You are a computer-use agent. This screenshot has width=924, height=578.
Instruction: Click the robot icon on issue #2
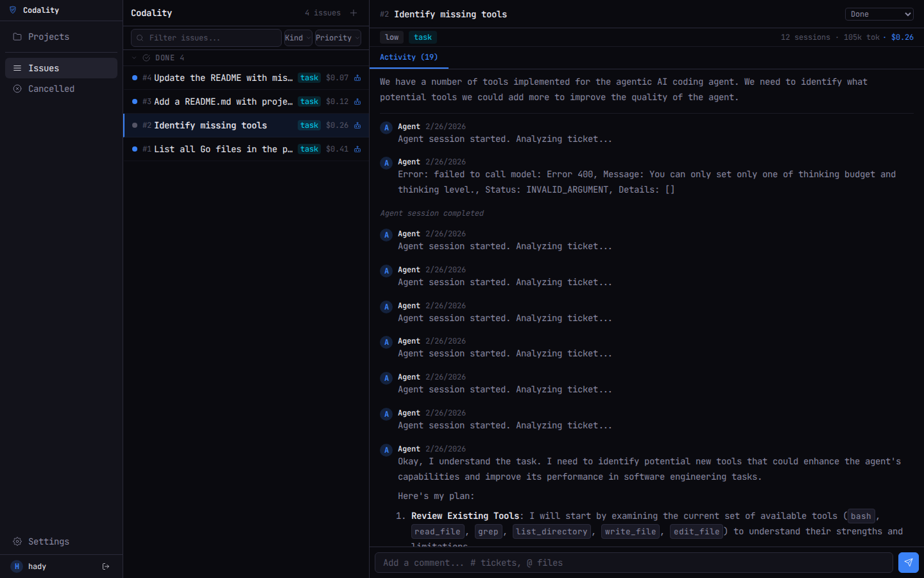click(357, 125)
